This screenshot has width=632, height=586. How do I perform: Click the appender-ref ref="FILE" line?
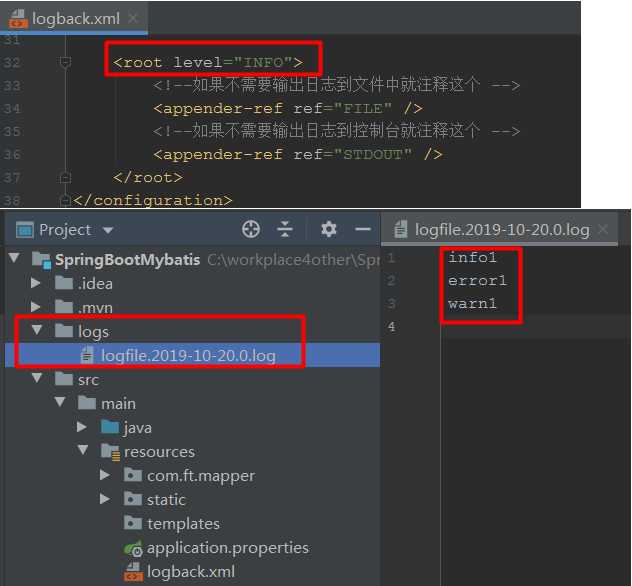tap(287, 108)
